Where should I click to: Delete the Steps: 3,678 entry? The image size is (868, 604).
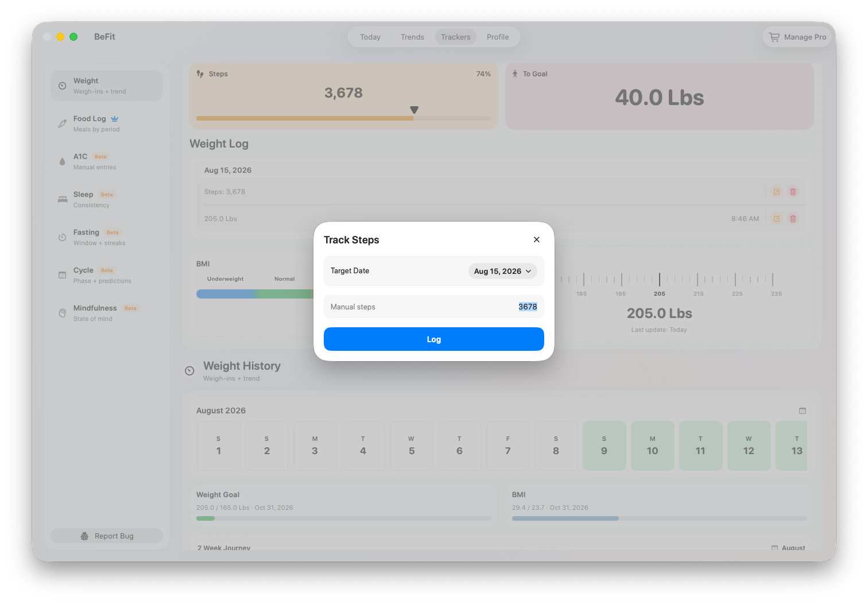pyautogui.click(x=793, y=192)
